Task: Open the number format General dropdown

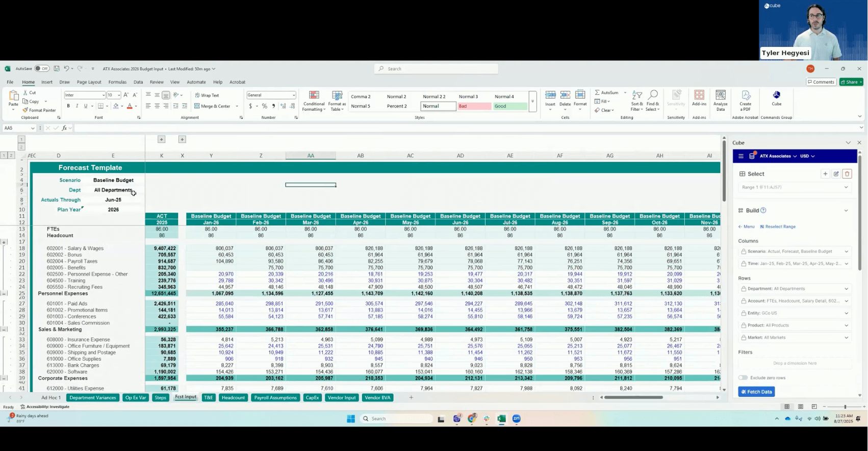Action: pos(294,95)
